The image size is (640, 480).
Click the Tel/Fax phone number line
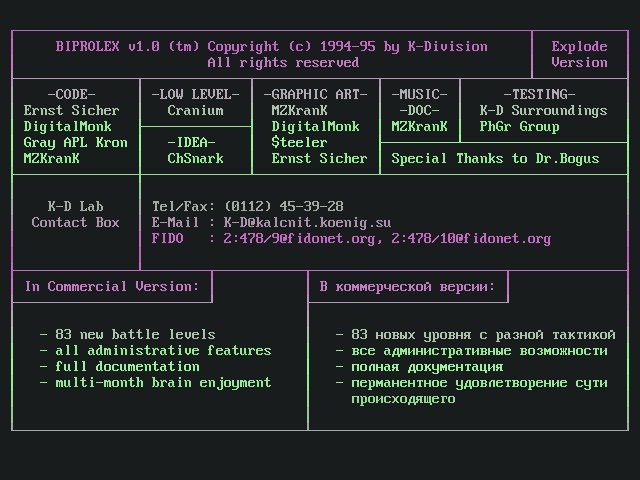[248, 206]
